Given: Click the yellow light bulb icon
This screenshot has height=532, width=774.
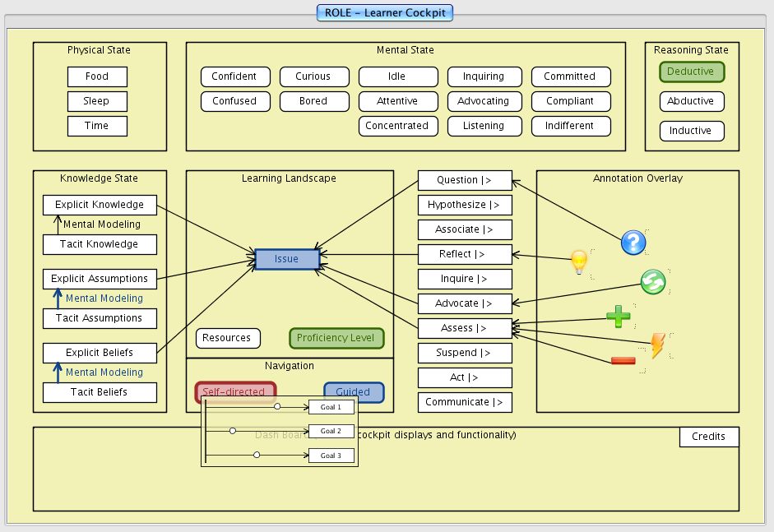Looking at the screenshot, I should pos(580,262).
